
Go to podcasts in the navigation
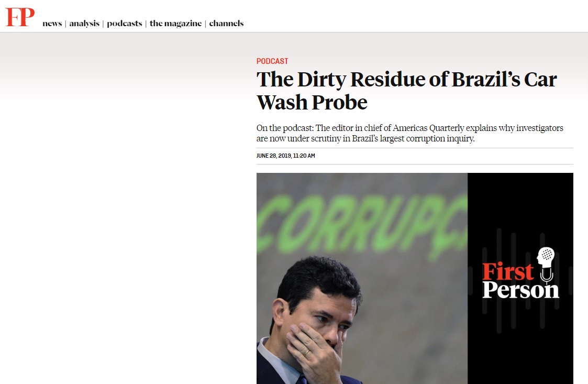click(125, 23)
